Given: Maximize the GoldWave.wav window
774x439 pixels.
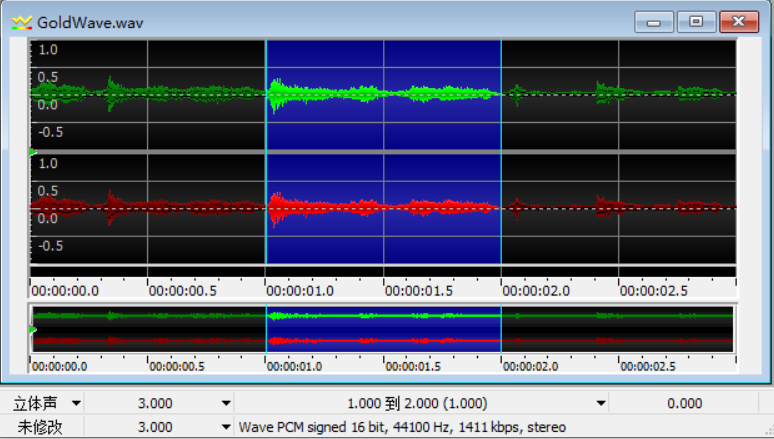Looking at the screenshot, I should pyautogui.click(x=696, y=21).
